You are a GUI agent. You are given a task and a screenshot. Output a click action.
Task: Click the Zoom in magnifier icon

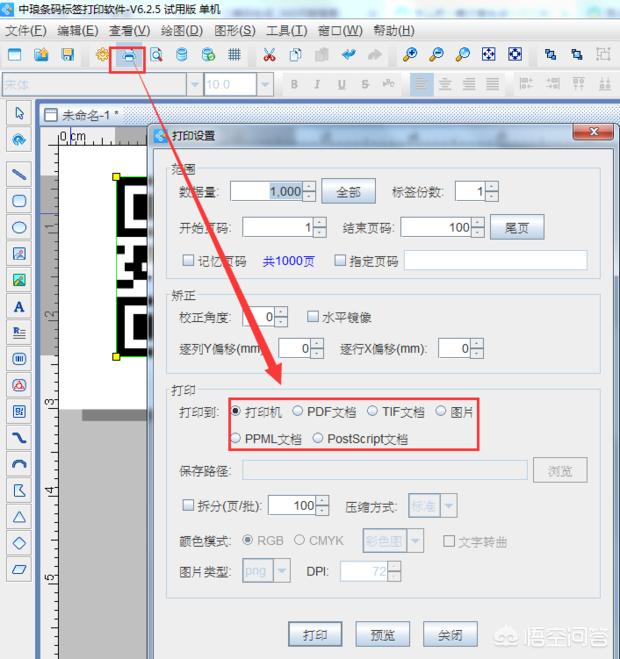tap(409, 55)
